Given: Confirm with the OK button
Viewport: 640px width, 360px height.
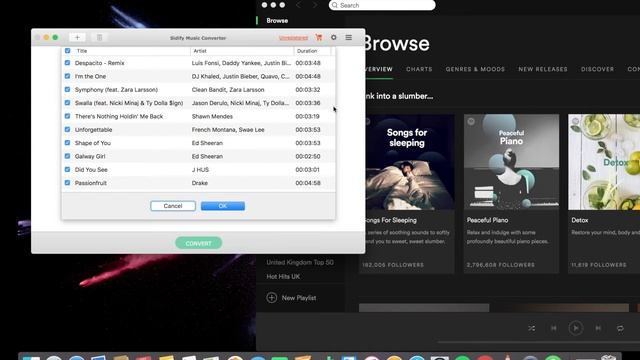Looking at the screenshot, I should 223,206.
